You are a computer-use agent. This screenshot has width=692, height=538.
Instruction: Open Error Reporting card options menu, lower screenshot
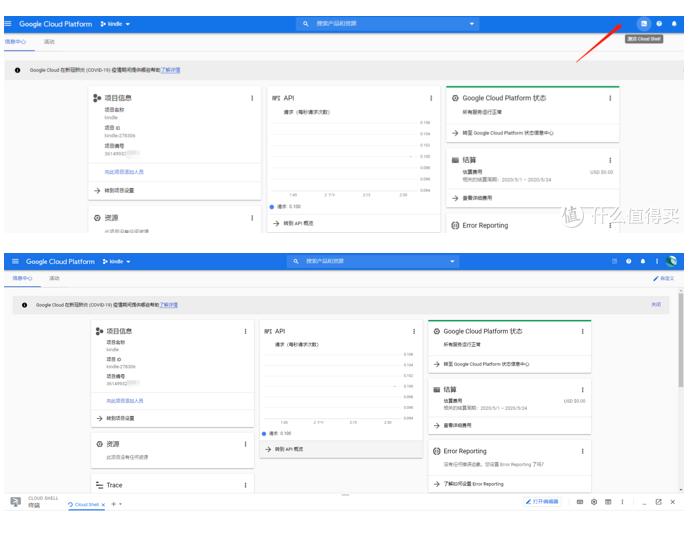click(x=583, y=451)
